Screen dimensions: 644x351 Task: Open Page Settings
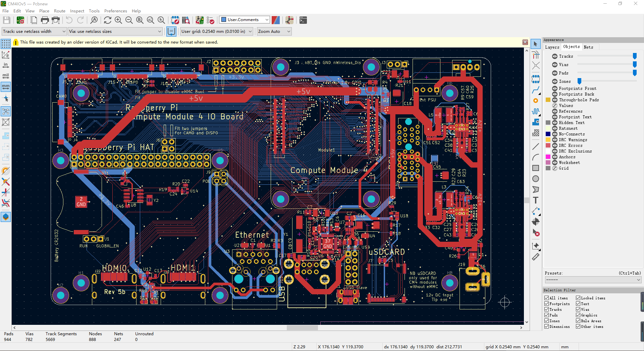34,20
